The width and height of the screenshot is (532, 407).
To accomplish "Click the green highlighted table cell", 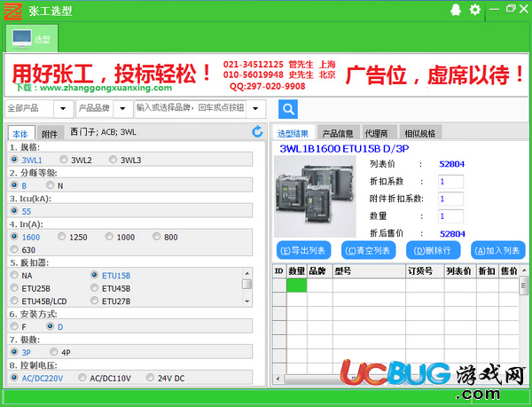I will (x=296, y=285).
